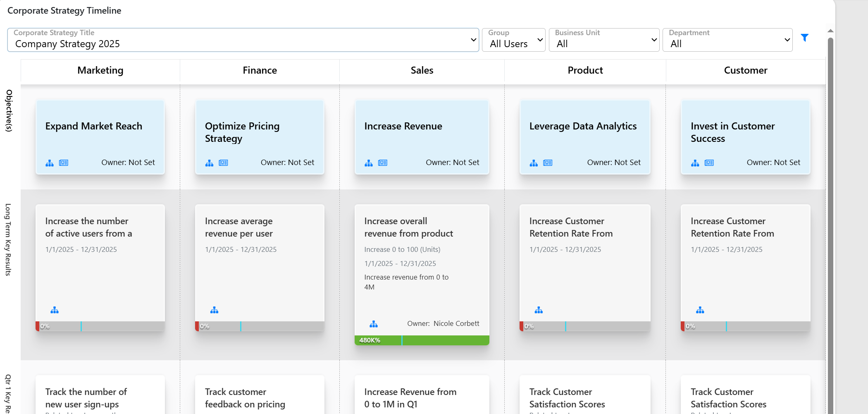868x414 pixels.
Task: Click hierarchy icon on active users key result
Action: [x=55, y=310]
